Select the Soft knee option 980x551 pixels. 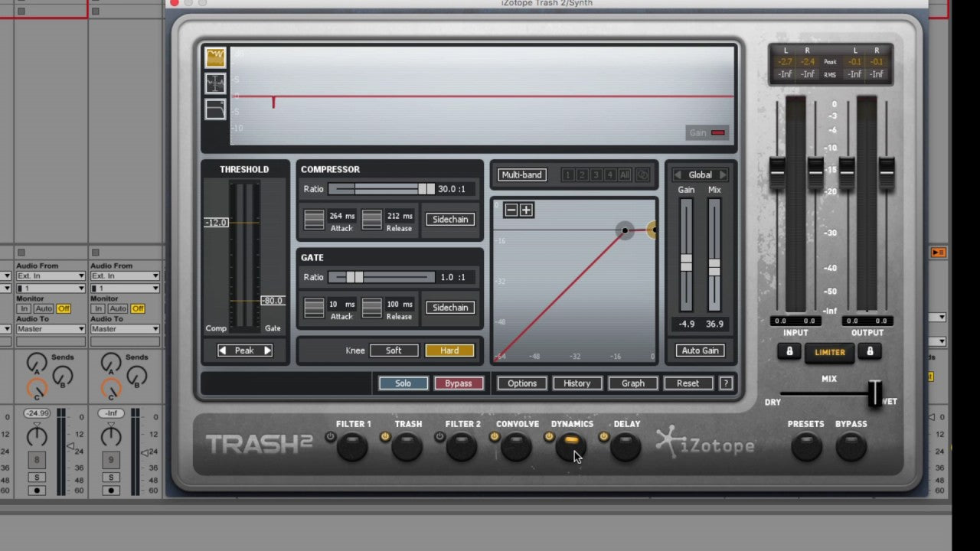394,350
